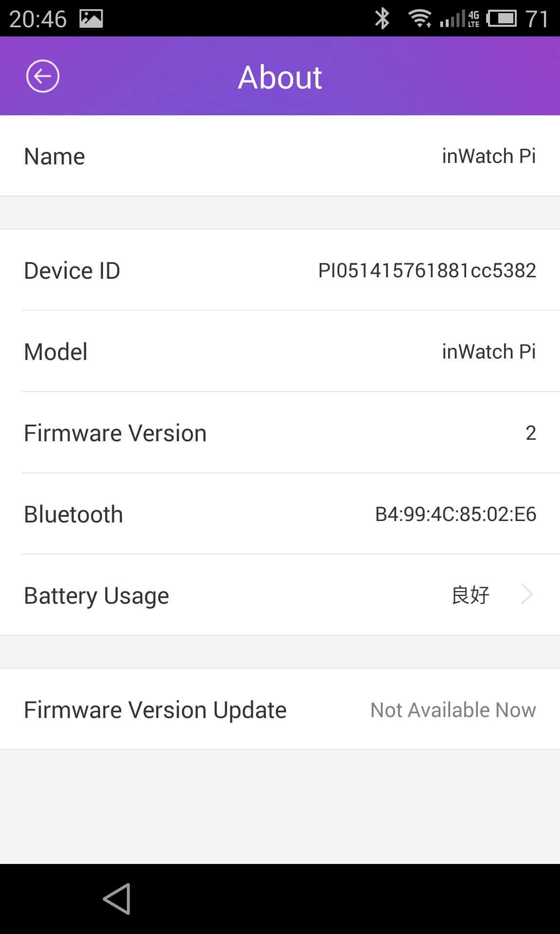Tap the back arrow in About header
Screen dimensions: 560x934
[x=43, y=76]
